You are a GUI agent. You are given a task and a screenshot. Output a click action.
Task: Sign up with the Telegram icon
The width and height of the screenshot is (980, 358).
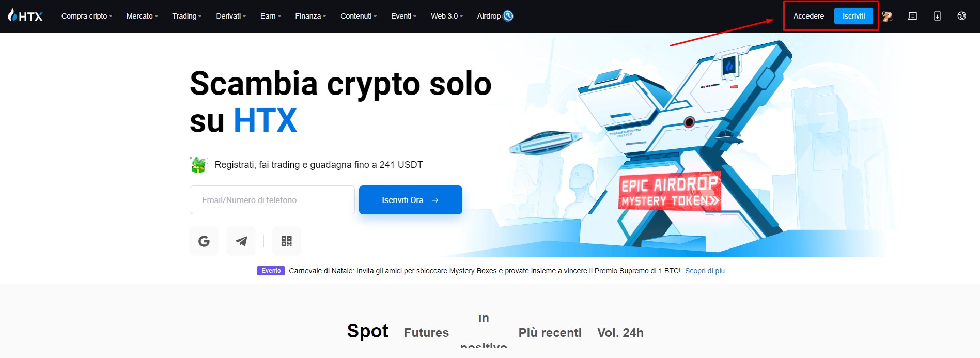coord(241,241)
